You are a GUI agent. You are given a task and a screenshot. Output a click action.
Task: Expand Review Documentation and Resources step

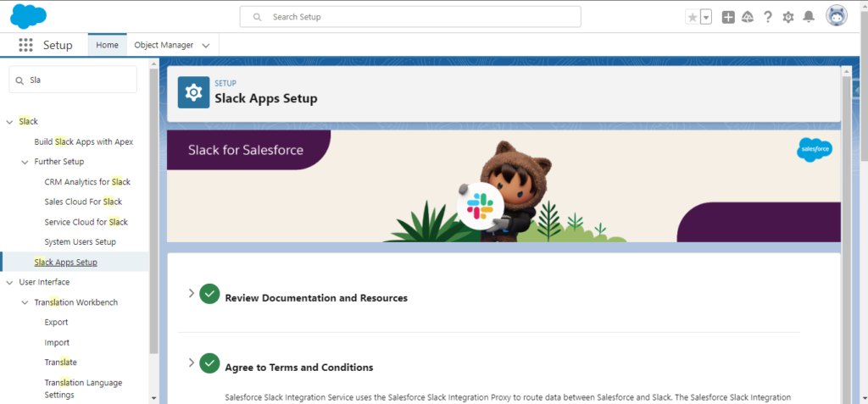(x=192, y=293)
